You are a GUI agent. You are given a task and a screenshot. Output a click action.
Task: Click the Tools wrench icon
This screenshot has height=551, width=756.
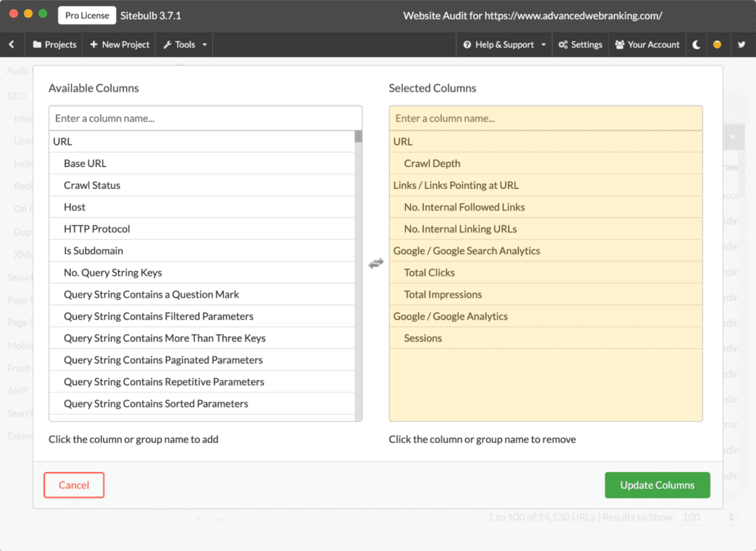(x=168, y=44)
